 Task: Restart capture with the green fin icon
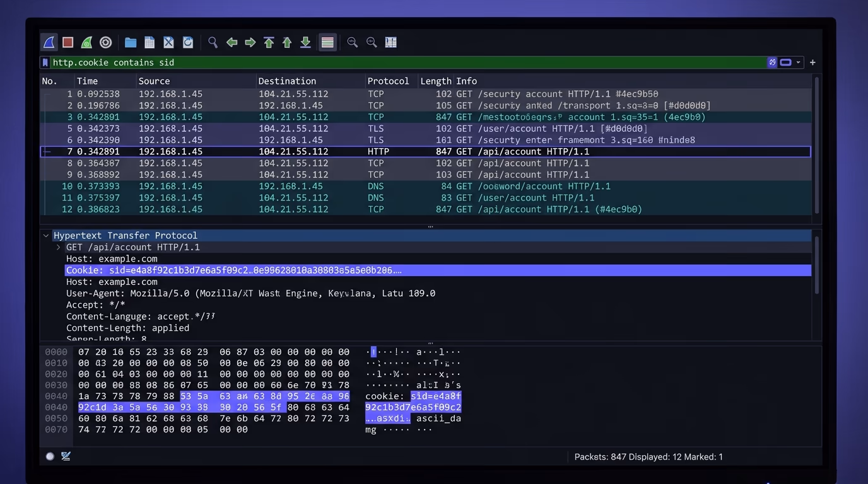click(87, 42)
